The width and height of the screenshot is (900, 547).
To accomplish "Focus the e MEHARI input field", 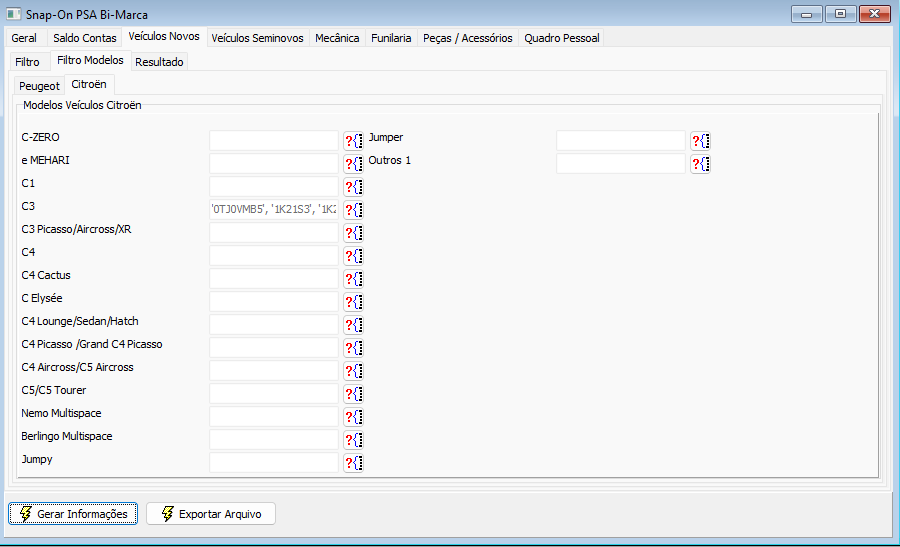I will click(274, 164).
